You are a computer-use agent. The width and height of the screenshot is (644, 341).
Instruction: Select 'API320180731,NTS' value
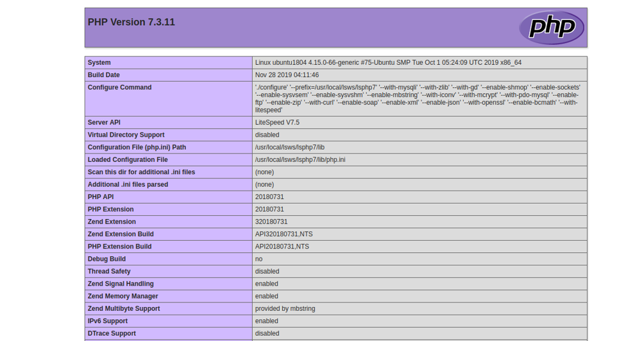284,234
